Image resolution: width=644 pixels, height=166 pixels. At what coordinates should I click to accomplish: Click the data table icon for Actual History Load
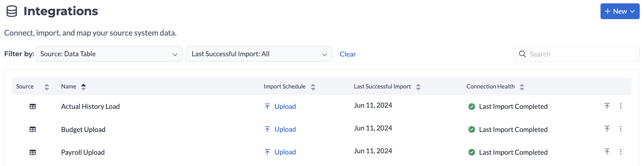[33, 106]
